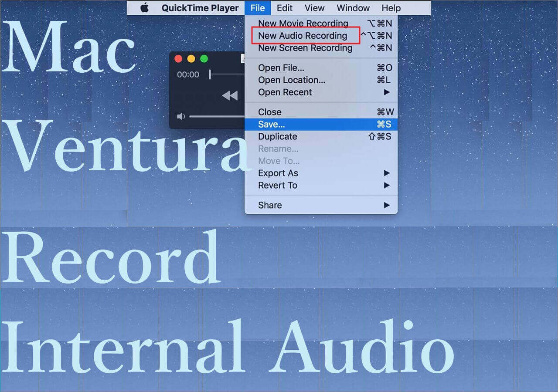Click the green fullscreen button

[x=204, y=59]
